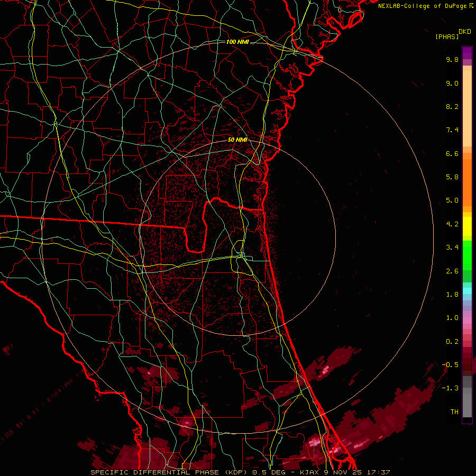
Task: Click the [PHAS] units label
Action: click(x=447, y=36)
